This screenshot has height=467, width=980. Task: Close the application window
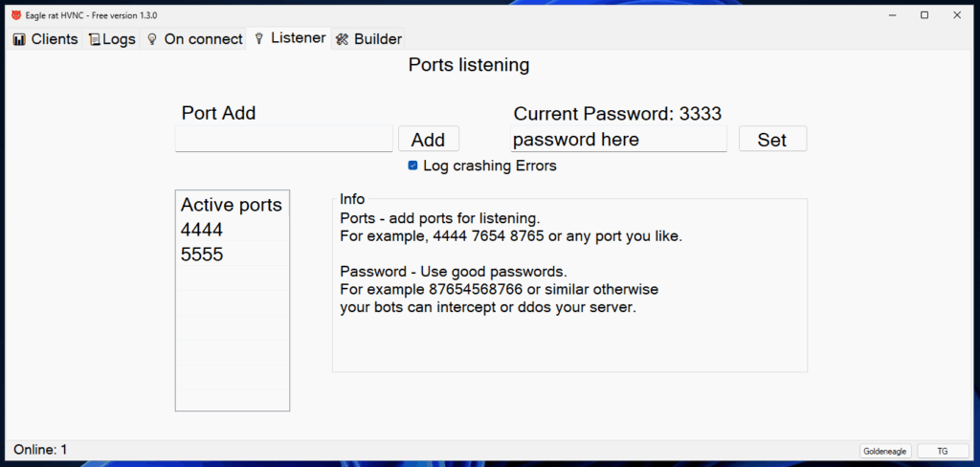click(957, 15)
